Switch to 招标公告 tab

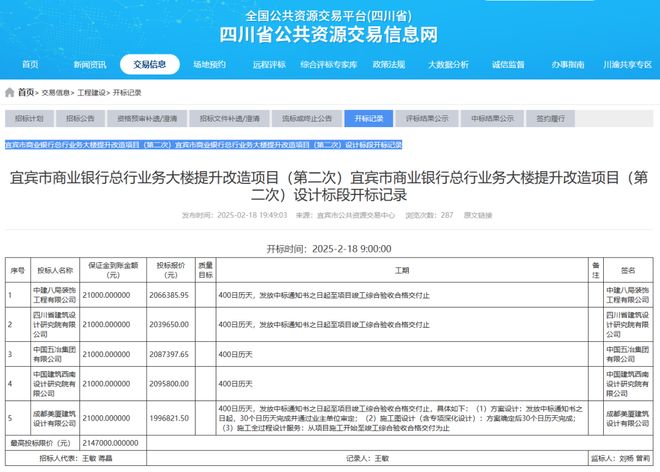coord(80,119)
